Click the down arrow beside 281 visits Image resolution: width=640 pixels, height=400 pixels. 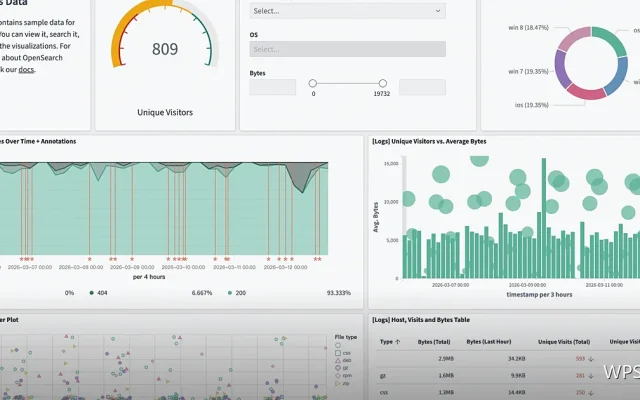click(591, 376)
